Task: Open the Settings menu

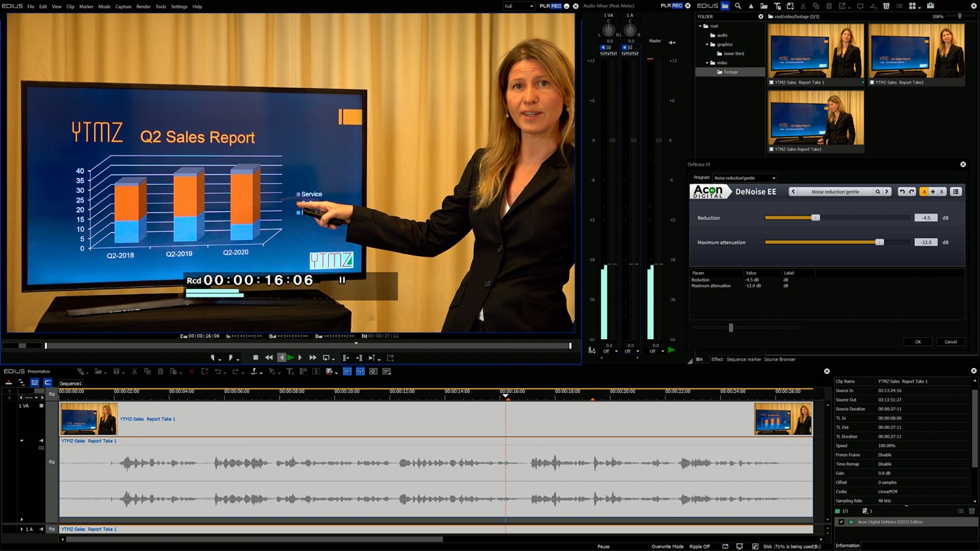Action: click(x=179, y=7)
